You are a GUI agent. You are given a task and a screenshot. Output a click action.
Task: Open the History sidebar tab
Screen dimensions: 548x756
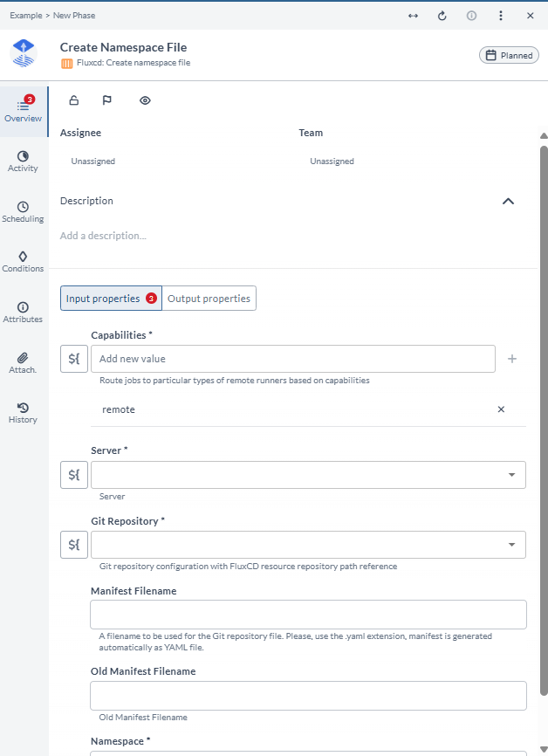point(23,413)
